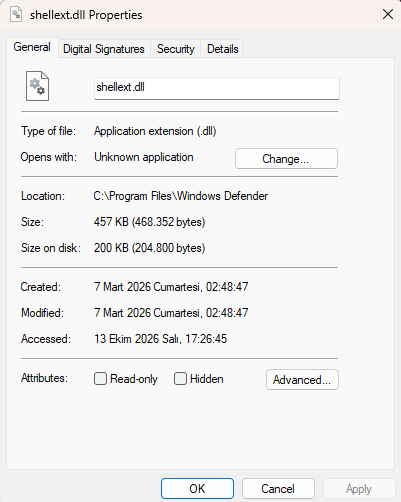Switch to the Details tab
Image resolution: width=401 pixels, height=502 pixels.
pos(222,49)
